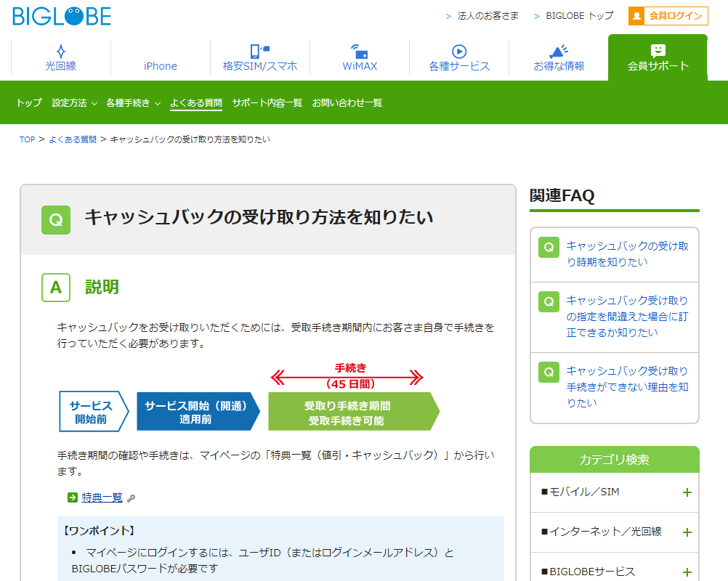This screenshot has width=728, height=581.
Task: Select the 会員サポート tab
Action: [x=658, y=57]
